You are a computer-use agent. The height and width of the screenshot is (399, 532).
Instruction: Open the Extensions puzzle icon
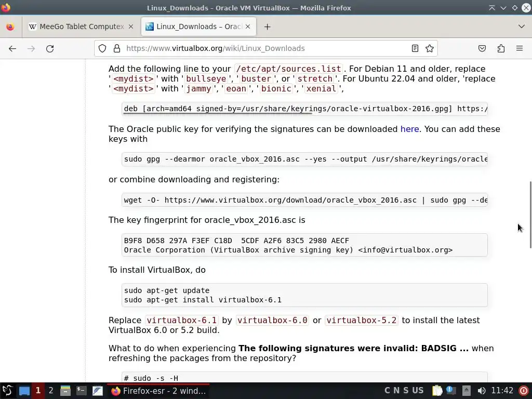point(501,48)
